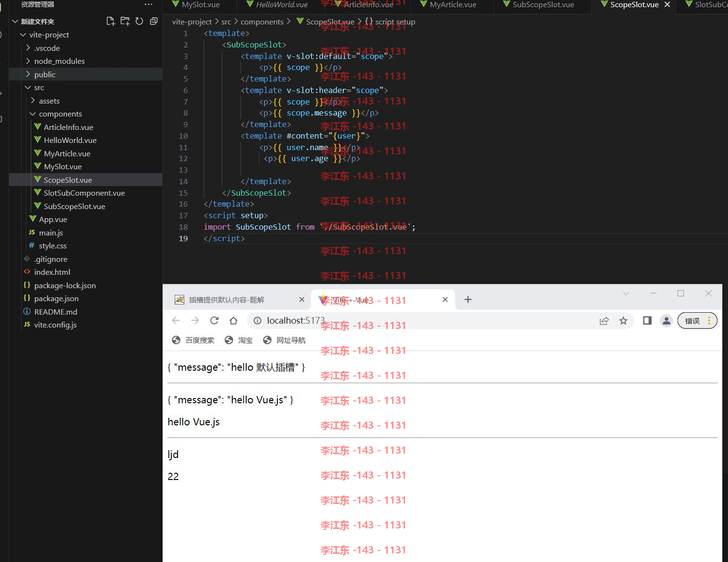Image resolution: width=728 pixels, height=562 pixels.
Task: Collapse the src folder
Action: point(28,87)
